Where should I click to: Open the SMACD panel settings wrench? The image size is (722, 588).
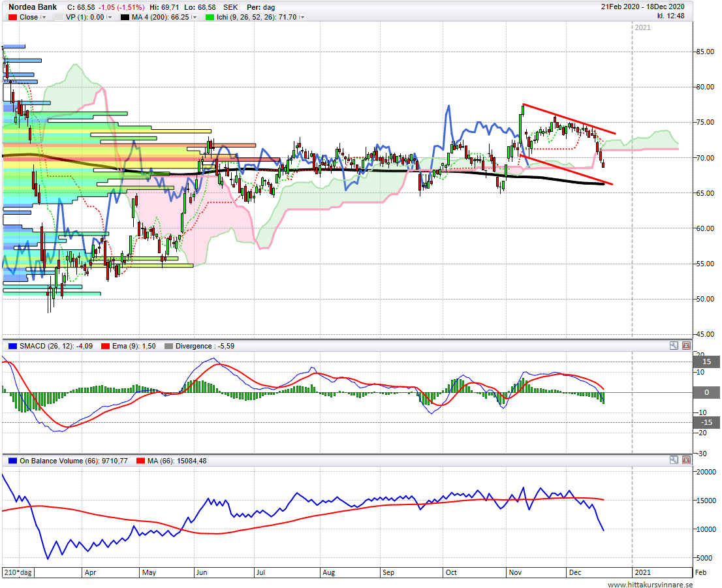[x=674, y=346]
